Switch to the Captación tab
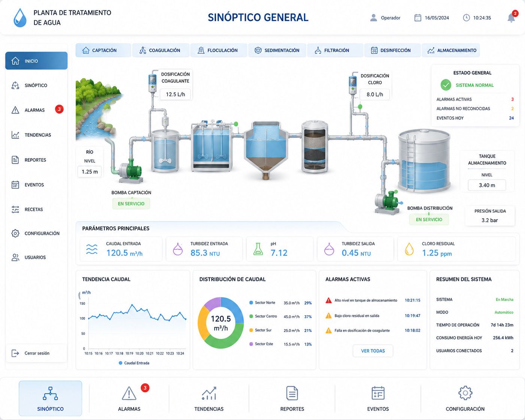This screenshot has width=525, height=420. click(103, 50)
